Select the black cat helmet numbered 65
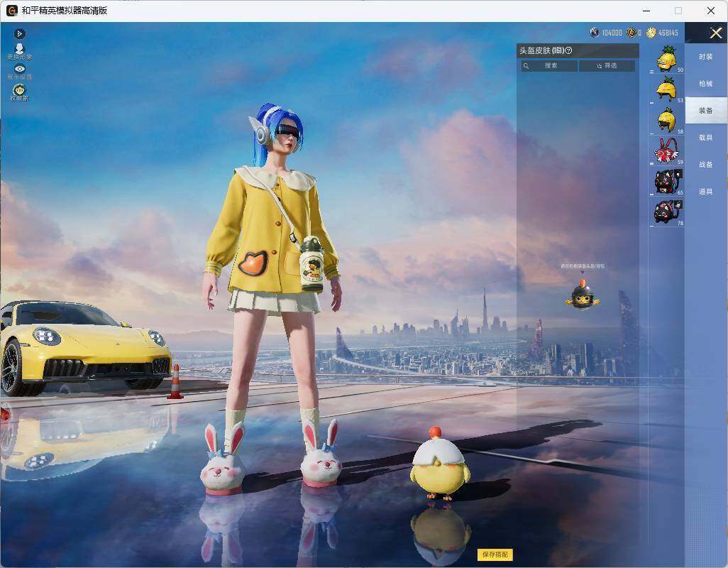The width and height of the screenshot is (728, 568). point(667,181)
